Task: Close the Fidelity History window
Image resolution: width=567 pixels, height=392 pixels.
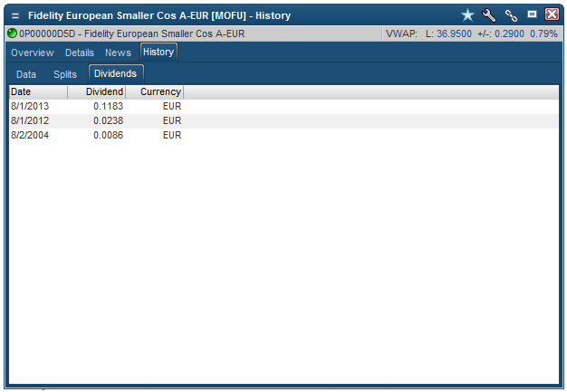Action: coord(553,14)
